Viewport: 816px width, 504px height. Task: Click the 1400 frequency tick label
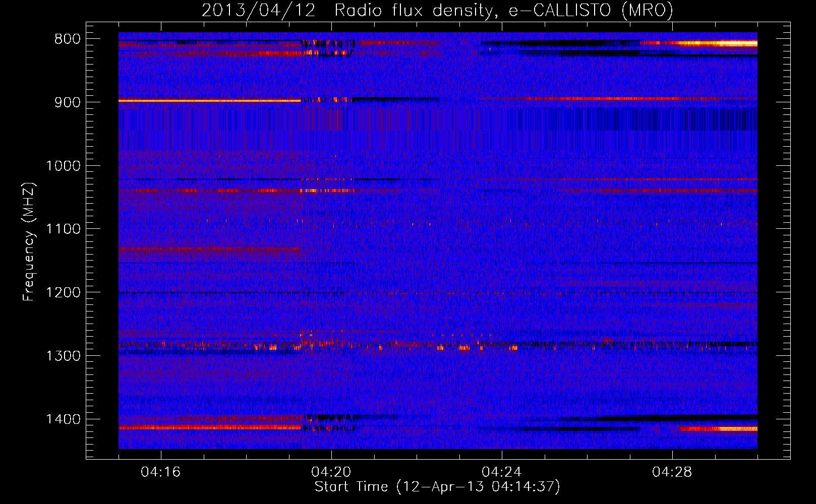click(x=63, y=419)
